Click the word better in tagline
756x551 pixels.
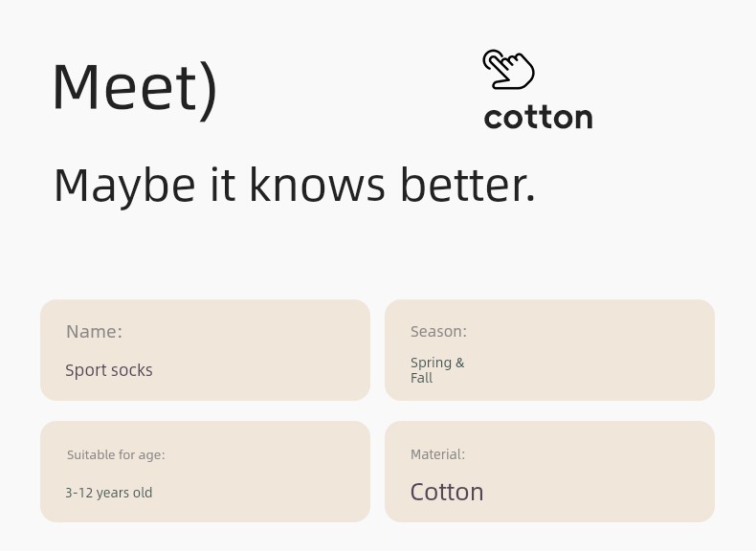pyautogui.click(x=468, y=186)
